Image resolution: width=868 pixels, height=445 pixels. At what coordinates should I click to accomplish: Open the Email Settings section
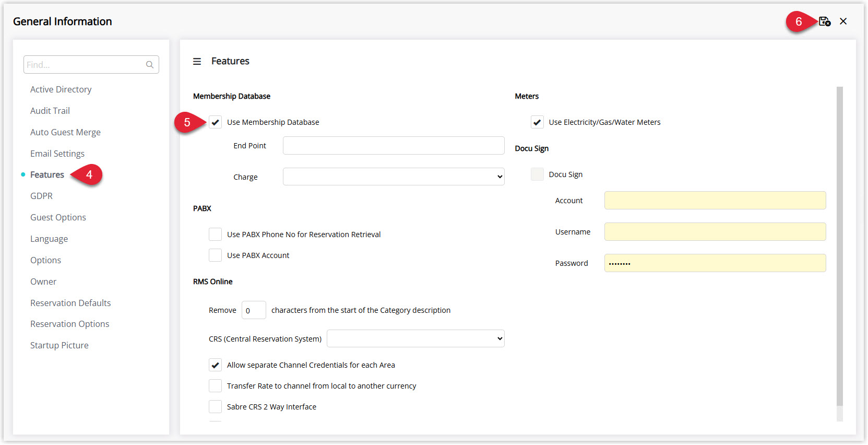coord(57,154)
